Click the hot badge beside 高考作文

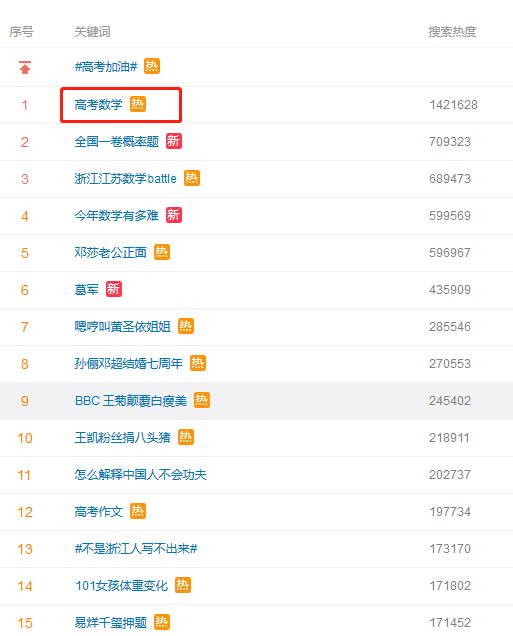(x=138, y=511)
